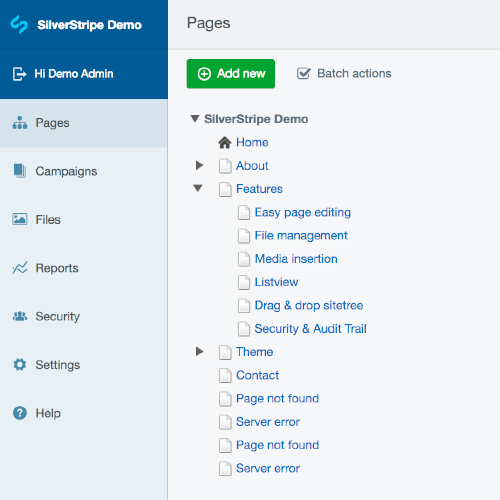Click the Security users icon in sidebar
Image resolution: width=500 pixels, height=500 pixels.
[20, 316]
